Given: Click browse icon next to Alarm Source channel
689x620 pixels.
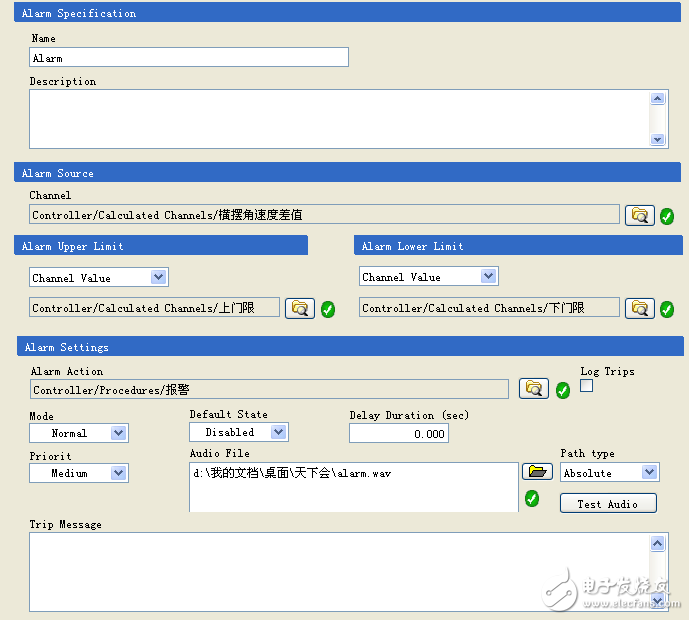Looking at the screenshot, I should pyautogui.click(x=639, y=215).
